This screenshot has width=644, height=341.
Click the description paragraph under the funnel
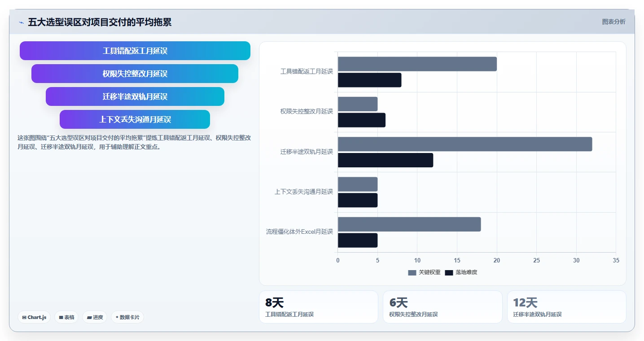134,142
